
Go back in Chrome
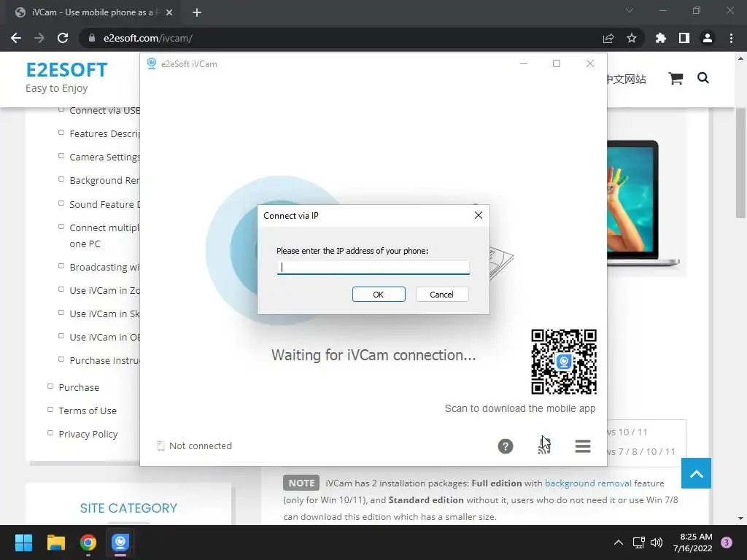click(16, 38)
